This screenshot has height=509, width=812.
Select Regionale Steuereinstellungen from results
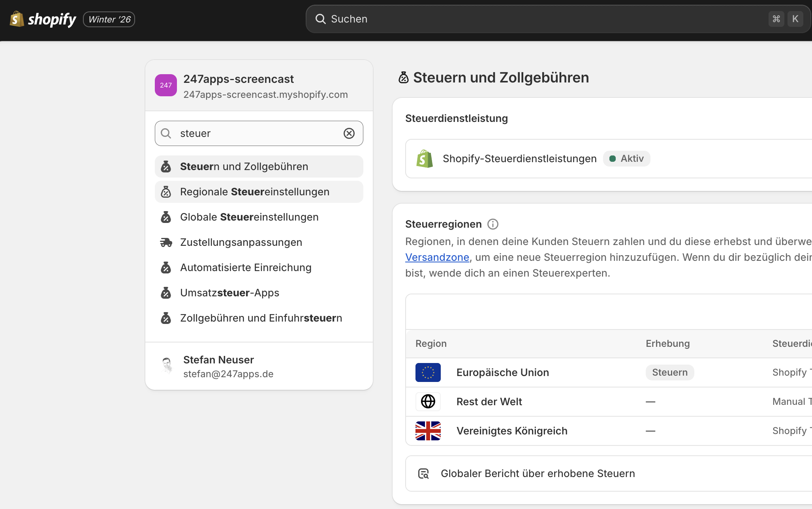[x=254, y=192]
